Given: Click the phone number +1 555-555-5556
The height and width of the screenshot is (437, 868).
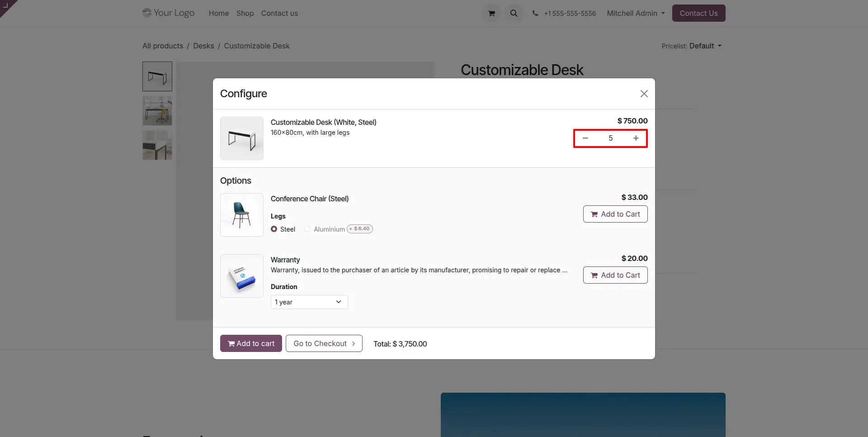Looking at the screenshot, I should click(x=570, y=14).
